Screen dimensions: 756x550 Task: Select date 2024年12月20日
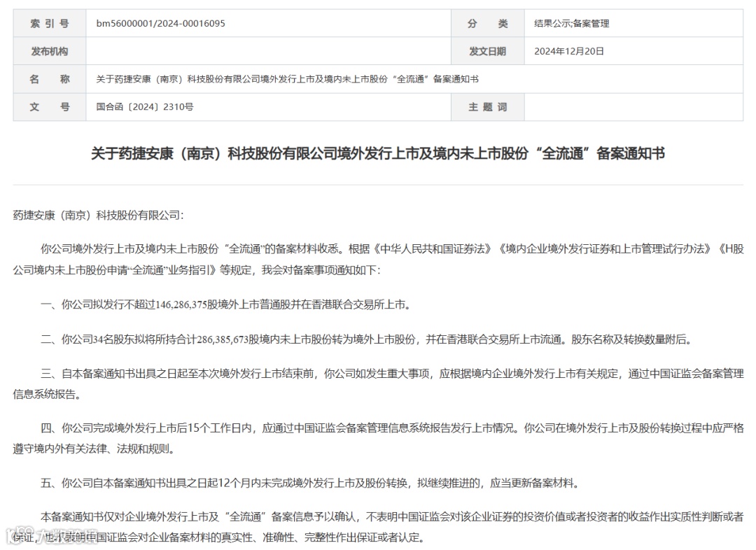click(569, 51)
